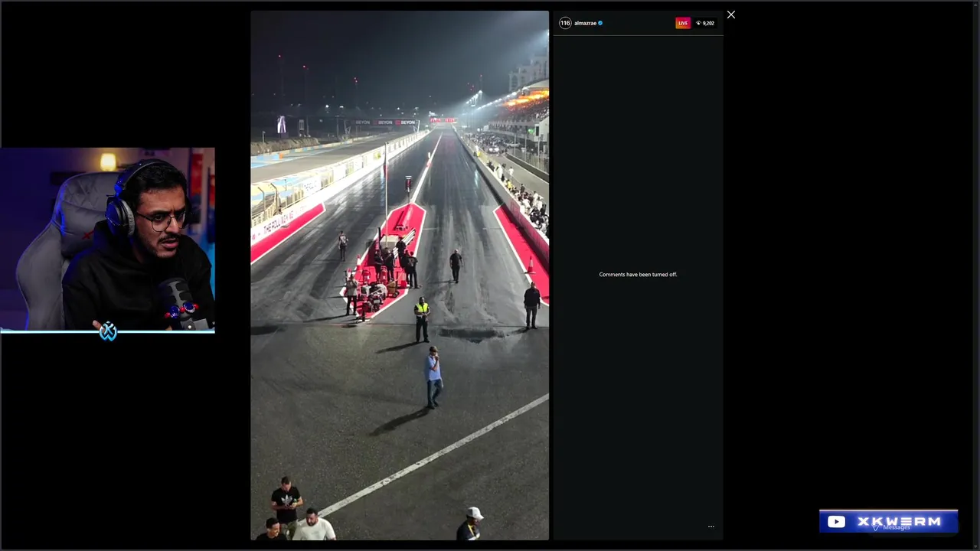Image resolution: width=980 pixels, height=551 pixels.
Task: Click the 9,202 viewer count
Action: click(x=708, y=23)
